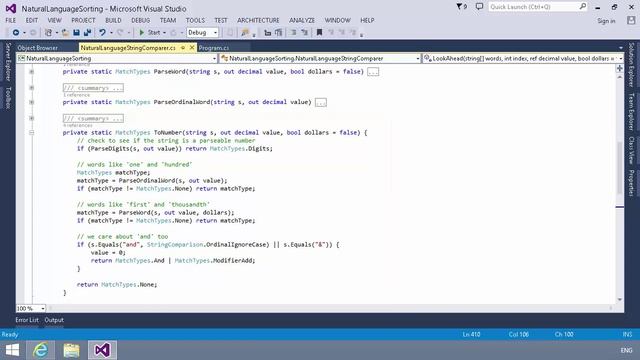
Task: Open the Toolbox side panel tab
Action: pos(8,98)
